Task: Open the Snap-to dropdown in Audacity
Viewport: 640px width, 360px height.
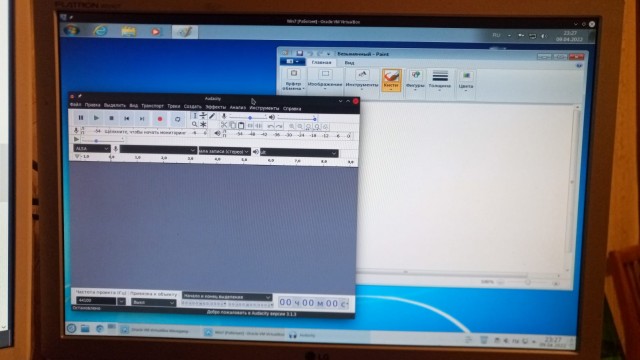Action: tap(153, 302)
